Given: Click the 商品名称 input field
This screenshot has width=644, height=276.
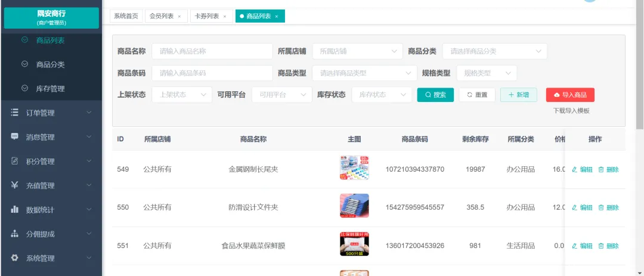Looking at the screenshot, I should [212, 51].
